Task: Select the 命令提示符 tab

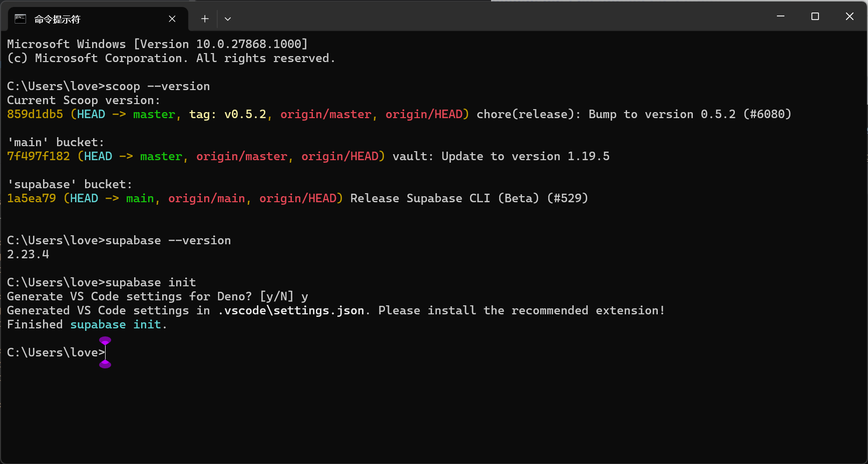Action: (x=98, y=19)
